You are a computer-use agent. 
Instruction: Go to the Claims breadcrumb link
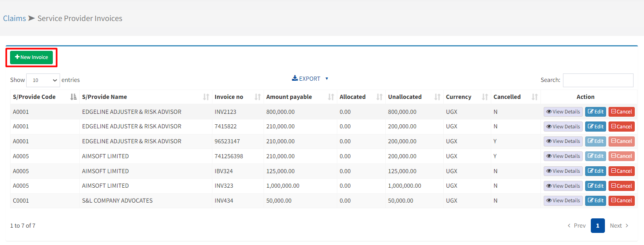pos(15,19)
